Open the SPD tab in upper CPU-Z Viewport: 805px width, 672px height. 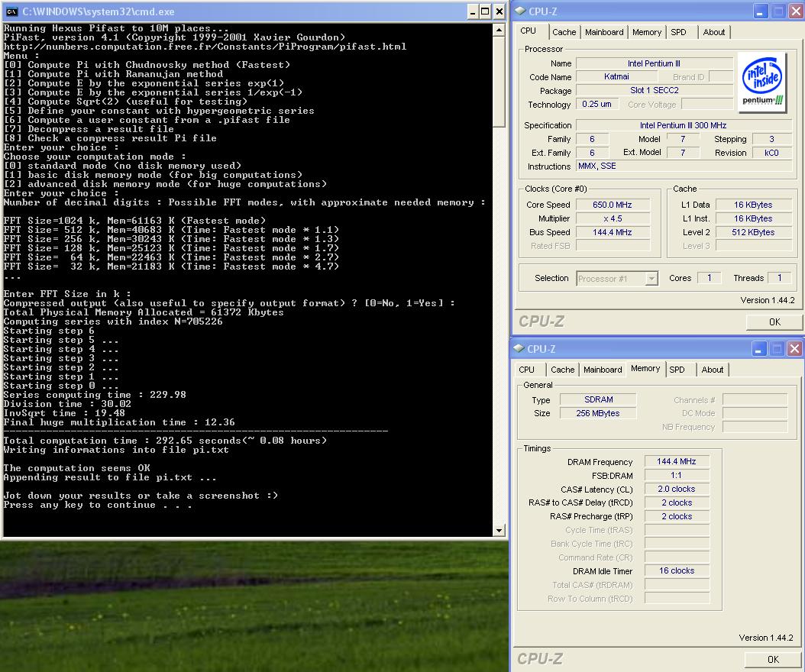coord(678,32)
